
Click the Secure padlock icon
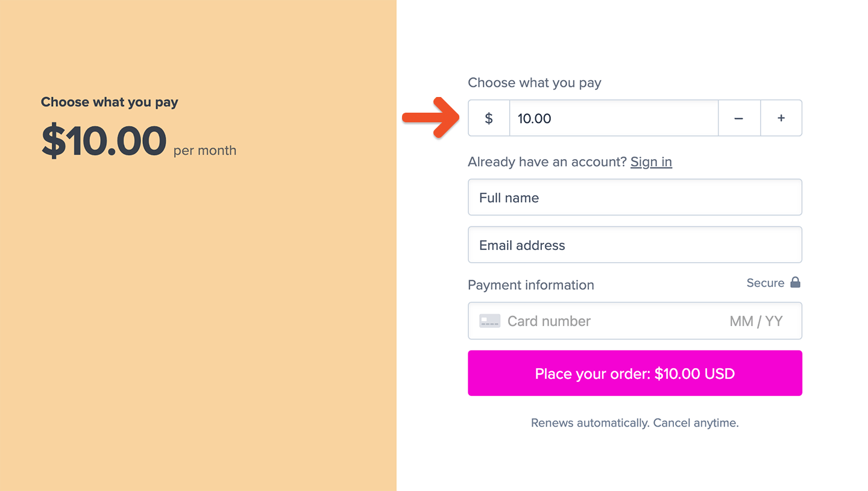[796, 283]
